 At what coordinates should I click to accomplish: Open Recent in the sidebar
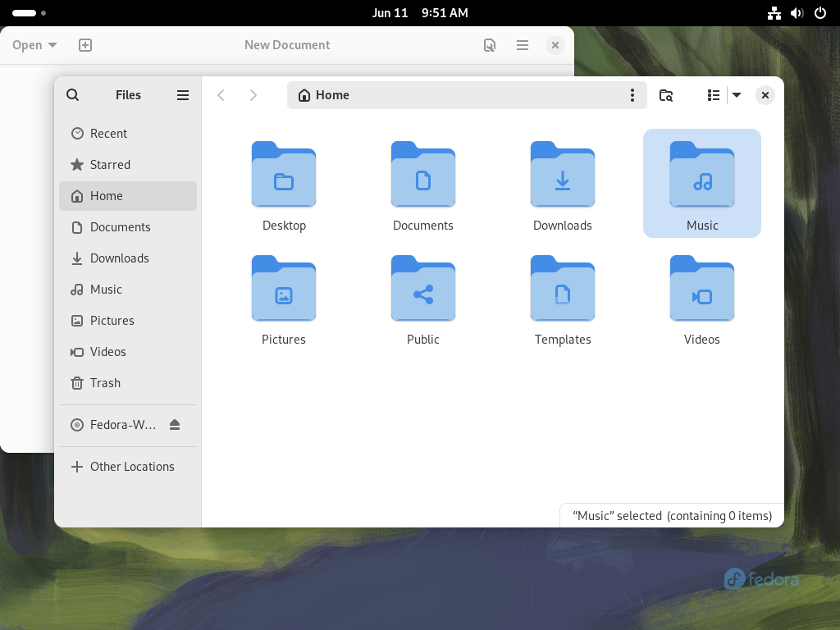point(128,134)
